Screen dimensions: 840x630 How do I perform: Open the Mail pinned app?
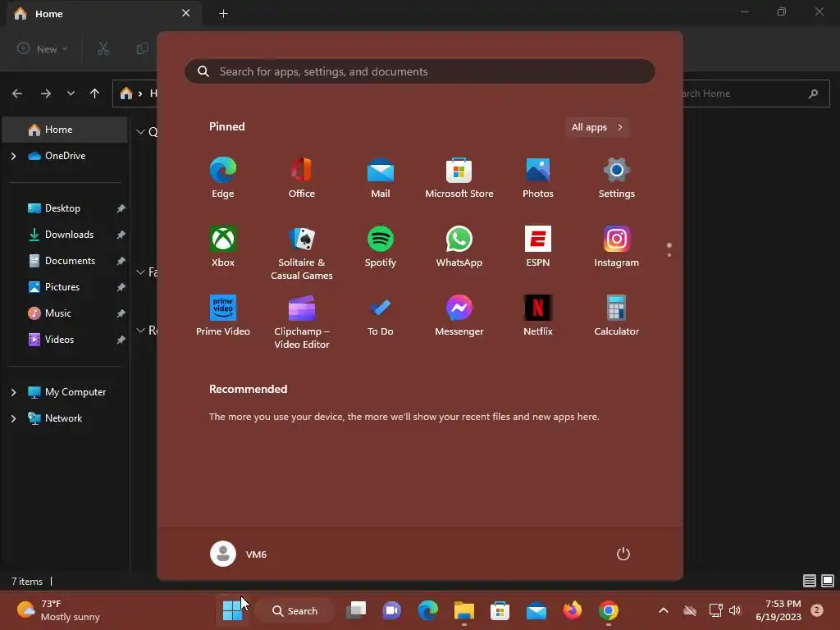[x=381, y=178]
